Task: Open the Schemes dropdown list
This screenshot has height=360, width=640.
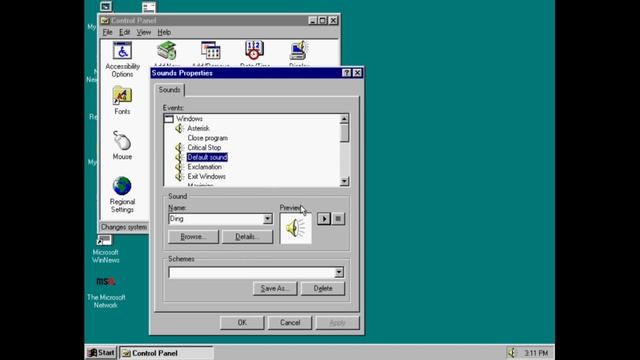Action: [339, 272]
